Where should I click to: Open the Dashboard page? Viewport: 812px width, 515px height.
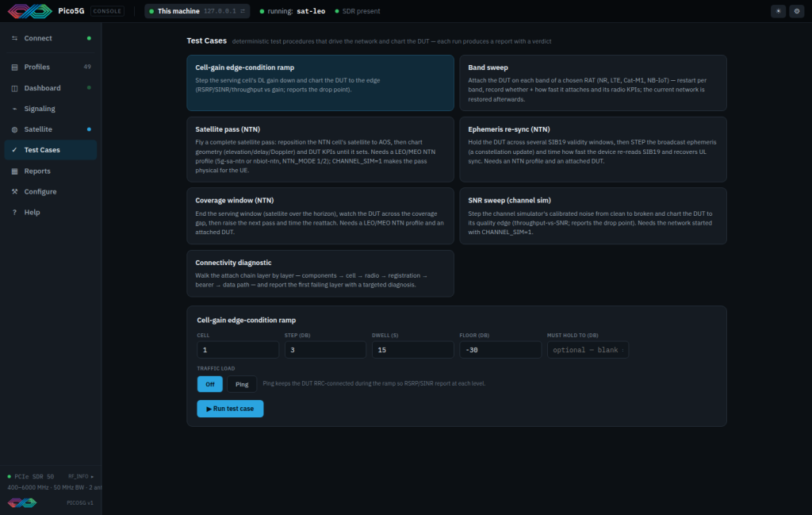click(50, 88)
